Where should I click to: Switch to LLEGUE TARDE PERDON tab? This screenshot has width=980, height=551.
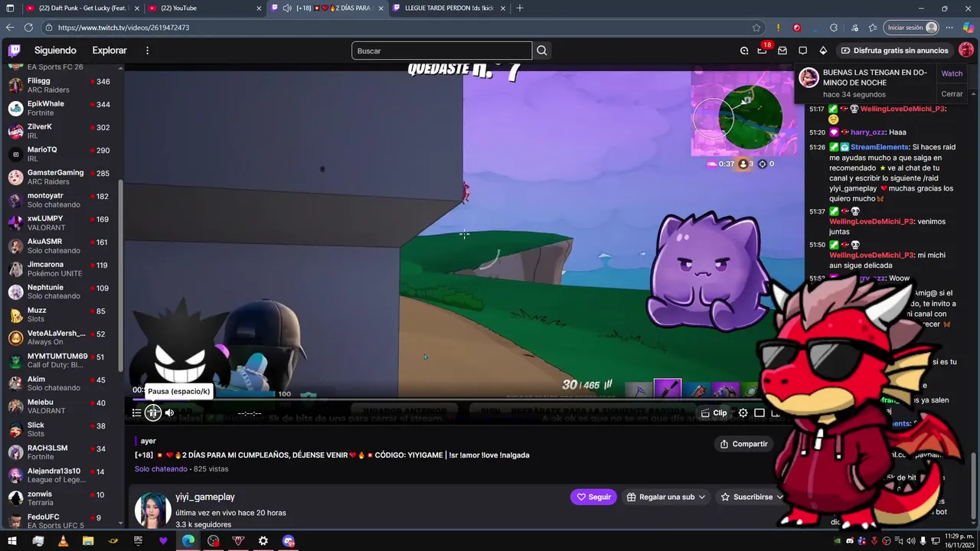point(448,8)
